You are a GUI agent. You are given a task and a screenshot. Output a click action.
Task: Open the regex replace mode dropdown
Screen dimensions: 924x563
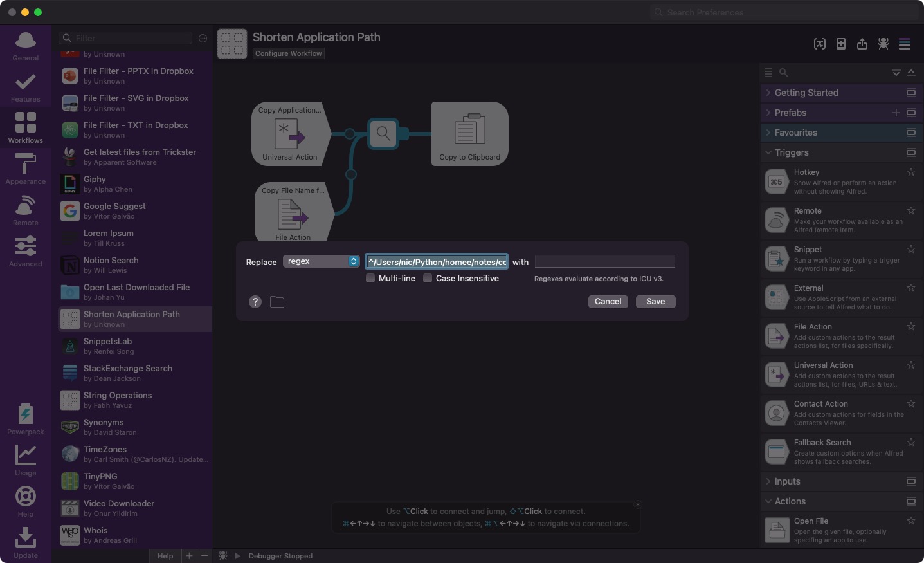(x=322, y=261)
